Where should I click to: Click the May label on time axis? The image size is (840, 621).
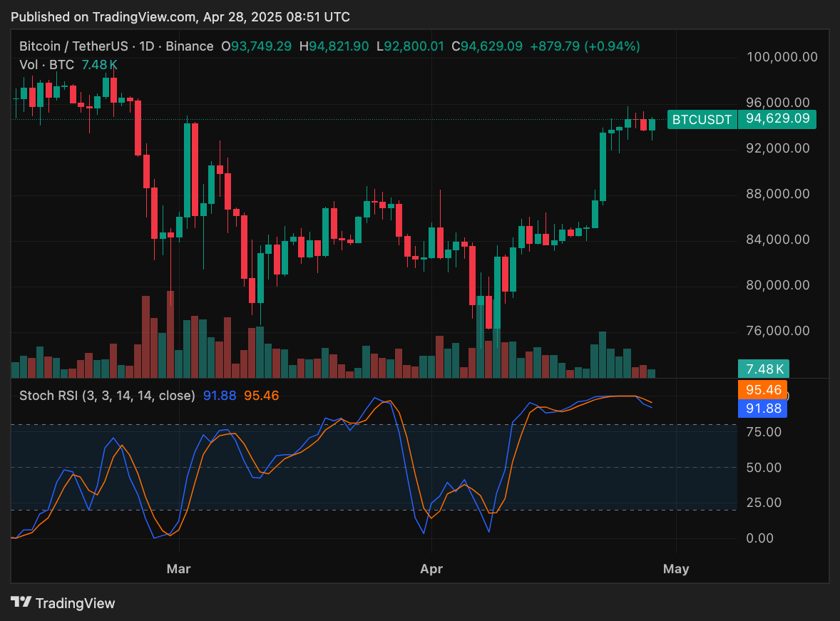tap(676, 569)
